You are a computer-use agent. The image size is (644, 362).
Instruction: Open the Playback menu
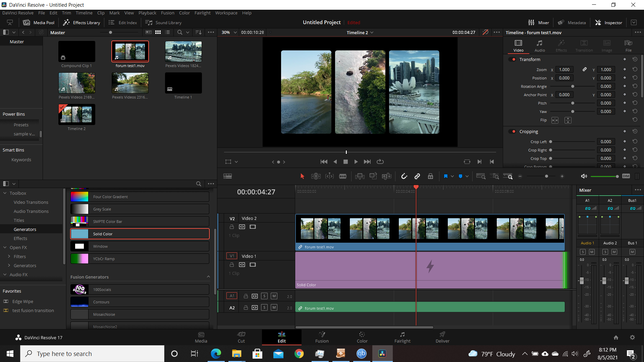coord(147,13)
